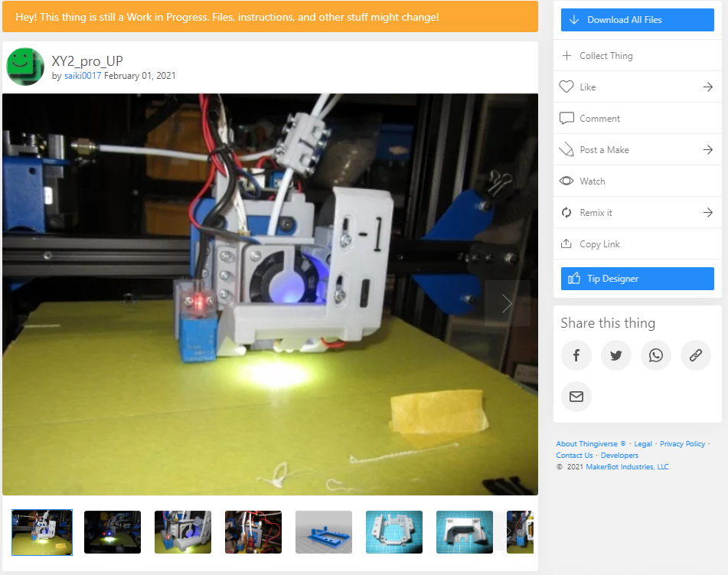The height and width of the screenshot is (575, 728).
Task: Click the Remix it label
Action: [596, 213]
